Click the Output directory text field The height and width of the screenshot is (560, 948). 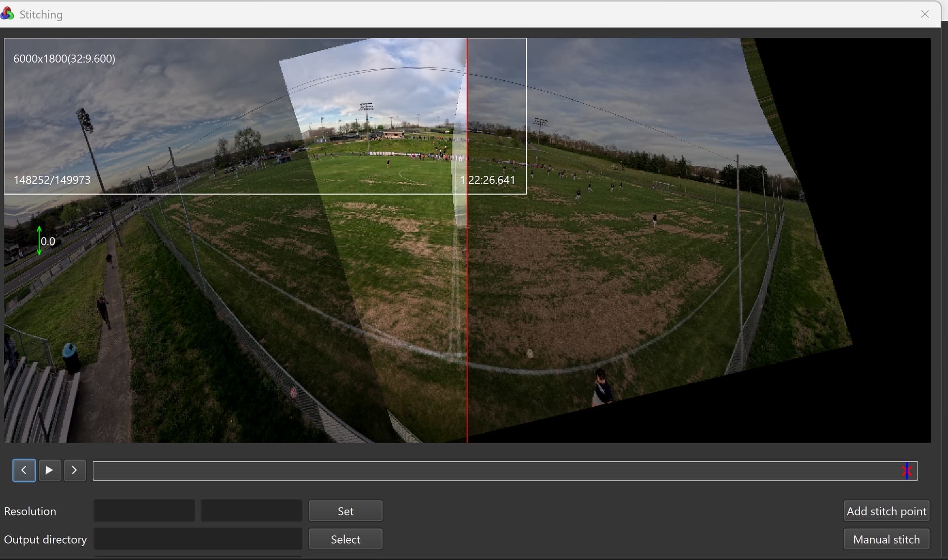point(197,539)
